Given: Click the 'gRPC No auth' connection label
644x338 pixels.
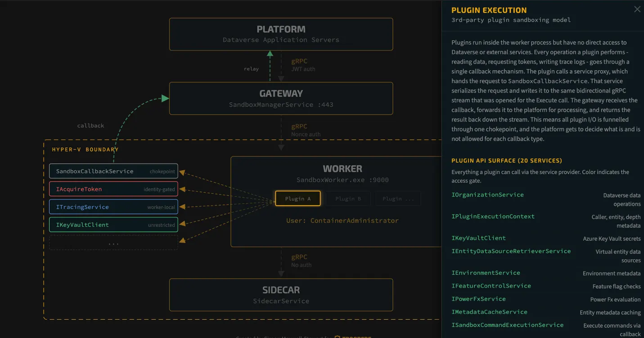Looking at the screenshot, I should click(301, 261).
